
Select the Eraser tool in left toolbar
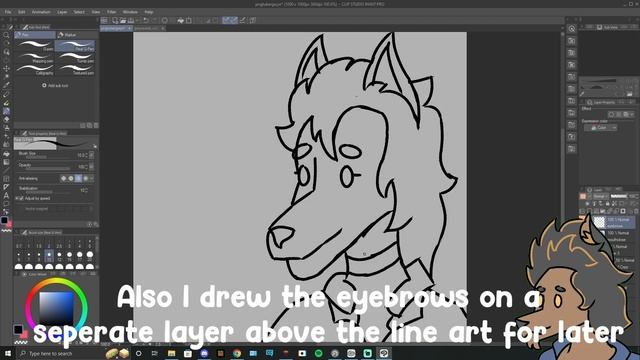tap(6, 119)
